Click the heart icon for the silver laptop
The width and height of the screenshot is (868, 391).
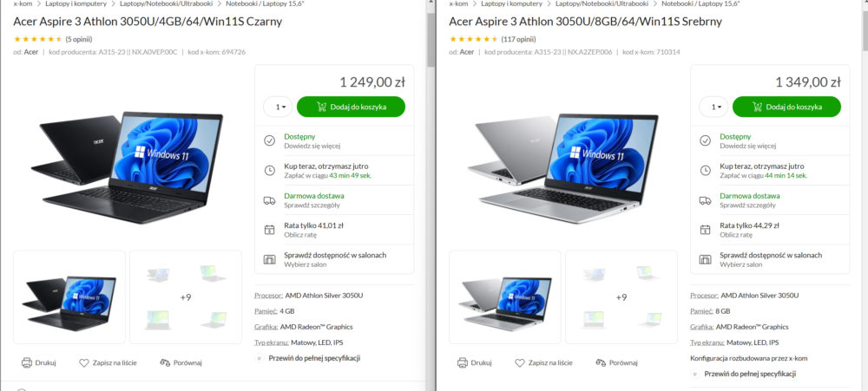coord(519,362)
